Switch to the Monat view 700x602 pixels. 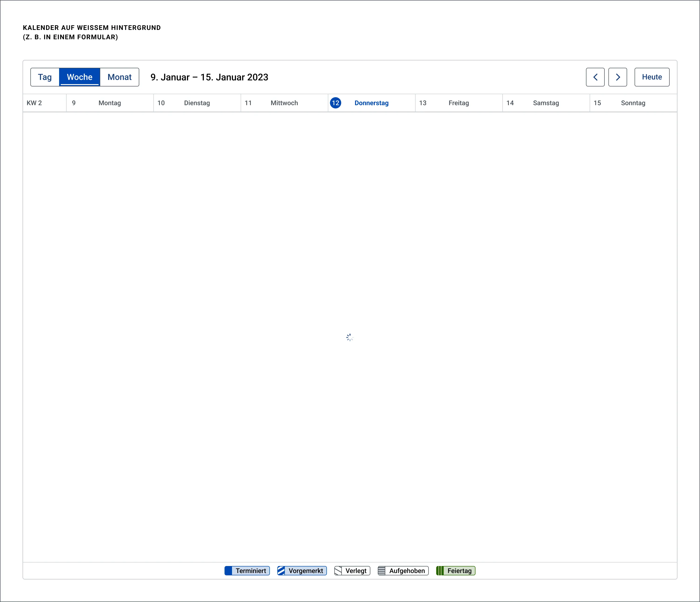pos(120,77)
